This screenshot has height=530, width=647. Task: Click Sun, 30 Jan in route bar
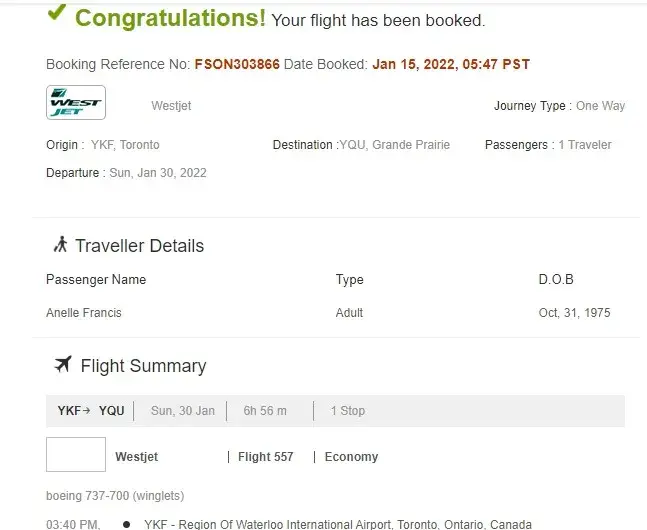[x=183, y=411]
